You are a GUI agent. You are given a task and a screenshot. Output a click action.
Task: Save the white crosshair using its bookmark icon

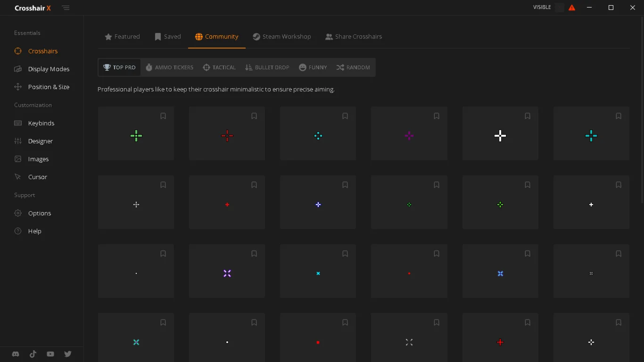click(528, 116)
